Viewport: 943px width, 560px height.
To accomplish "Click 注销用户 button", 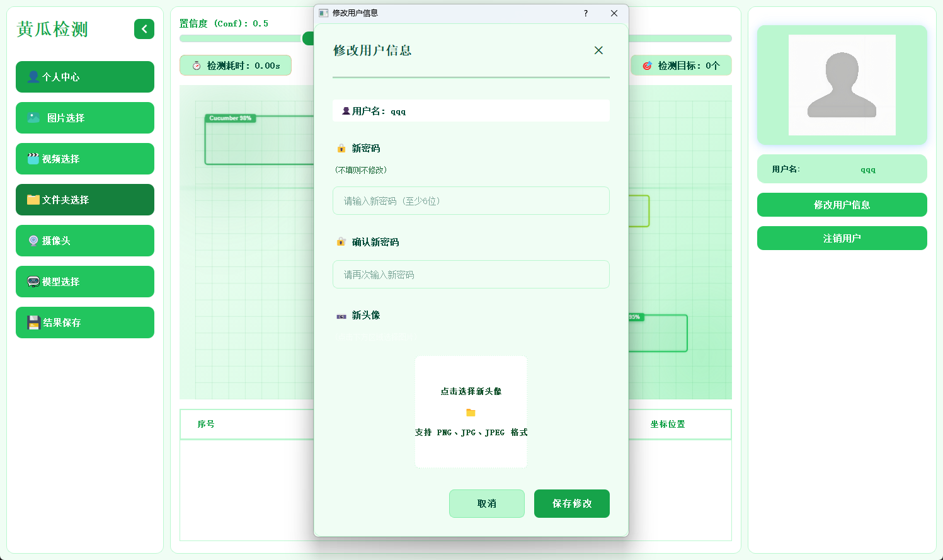I will point(842,238).
